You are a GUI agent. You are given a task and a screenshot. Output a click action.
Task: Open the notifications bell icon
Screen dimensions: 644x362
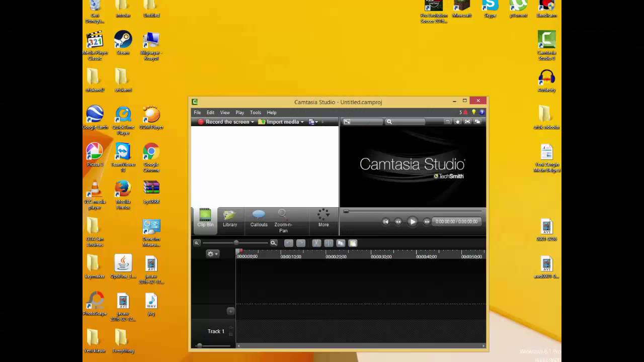point(465,112)
